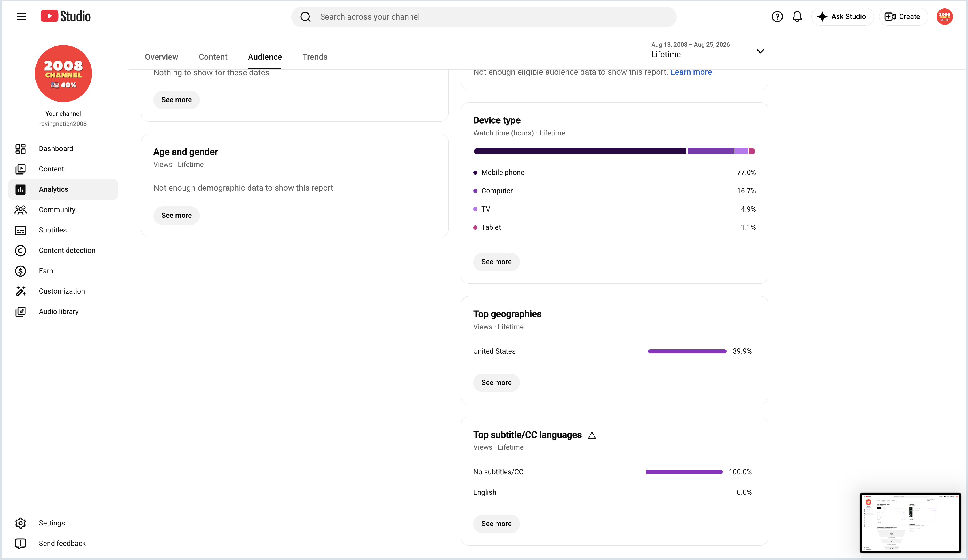Click the Tablet device row label
This screenshot has height=560, width=968.
pyautogui.click(x=491, y=227)
